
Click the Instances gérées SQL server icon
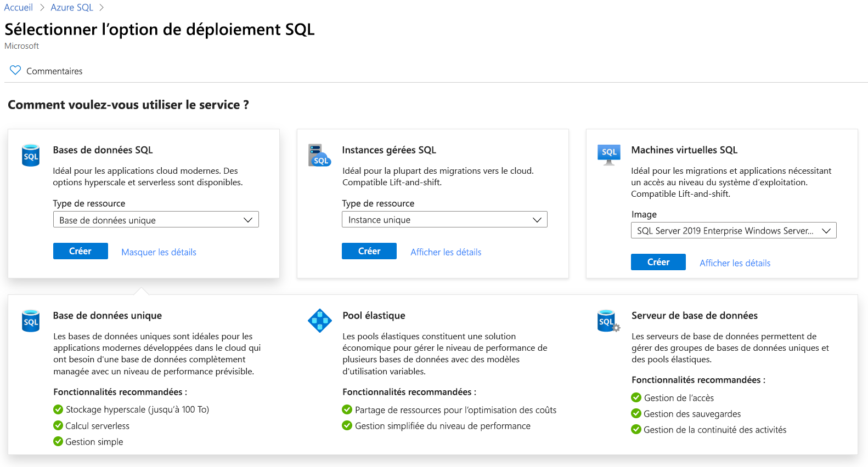coord(319,155)
